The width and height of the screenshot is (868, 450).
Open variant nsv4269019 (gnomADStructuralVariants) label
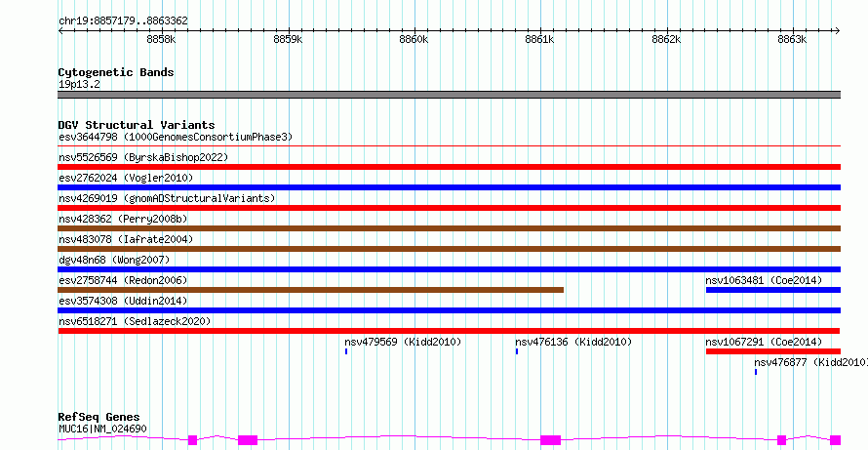click(167, 198)
